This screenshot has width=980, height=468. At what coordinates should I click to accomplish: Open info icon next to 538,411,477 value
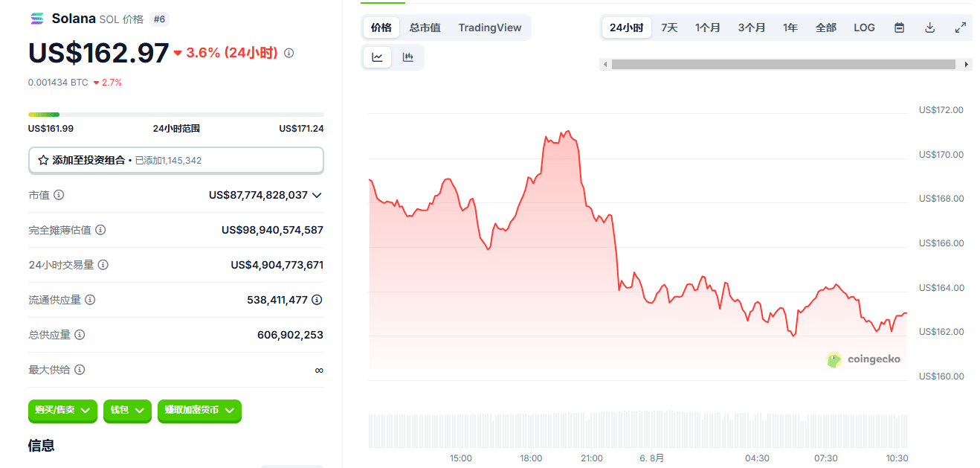point(317,300)
